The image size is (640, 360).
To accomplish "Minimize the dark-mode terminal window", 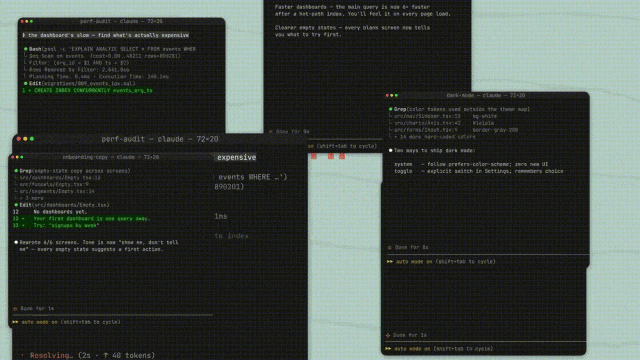I will click(391, 96).
